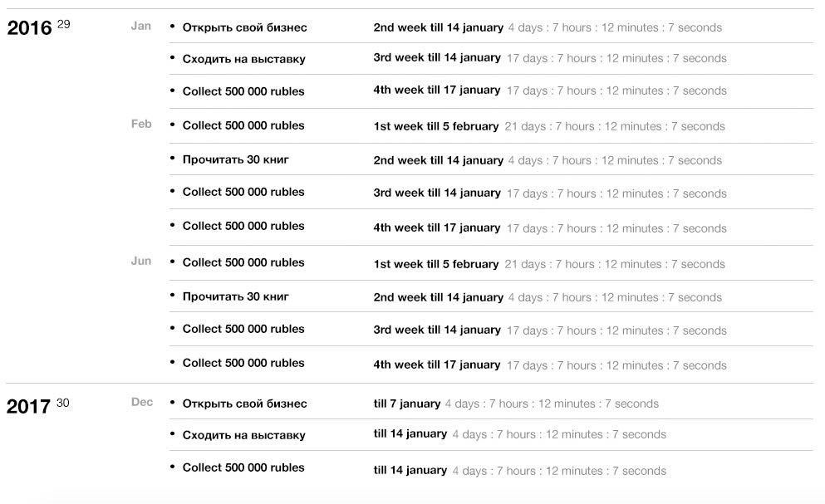Open Jan's "Сходить на выставку" goal
The width and height of the screenshot is (825, 504).
tap(243, 59)
